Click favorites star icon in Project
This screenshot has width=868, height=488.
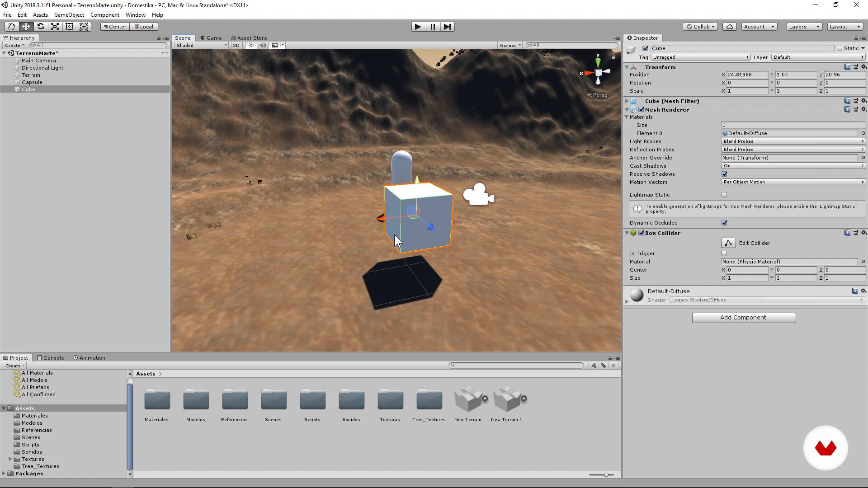click(x=613, y=366)
